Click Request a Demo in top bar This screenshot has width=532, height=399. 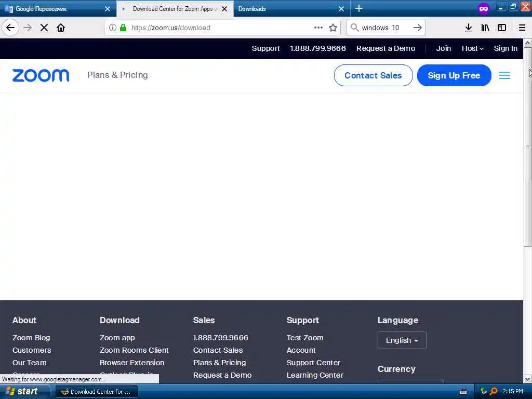(385, 48)
